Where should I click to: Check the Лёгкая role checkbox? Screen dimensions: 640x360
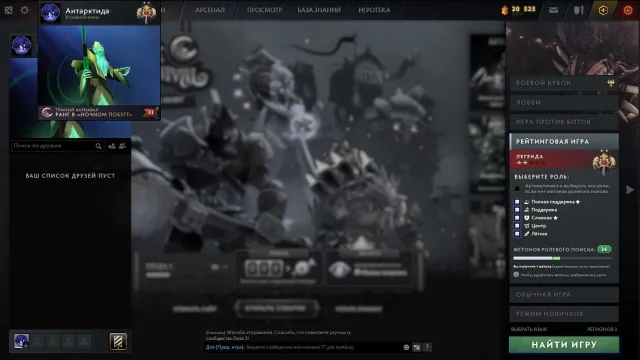tap(517, 234)
